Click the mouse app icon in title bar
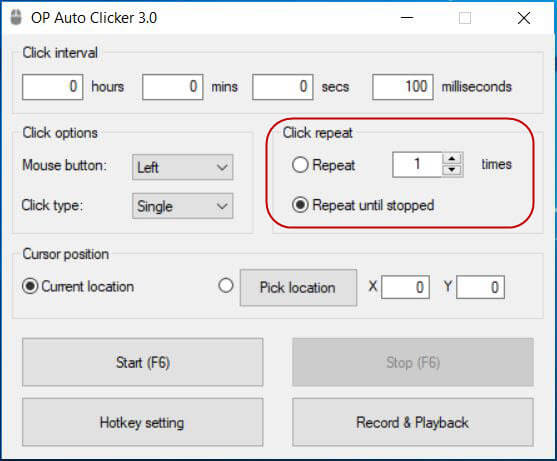 pyautogui.click(x=16, y=17)
